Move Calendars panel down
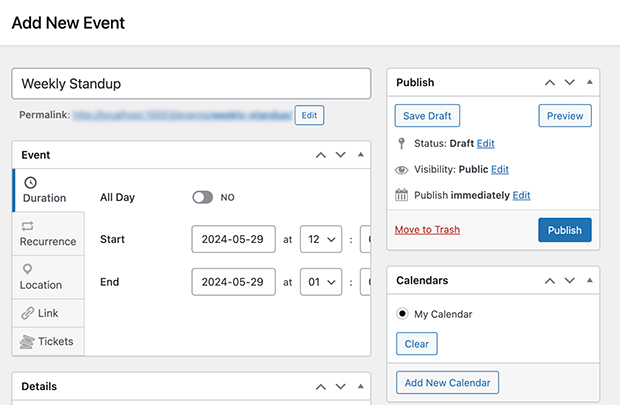This screenshot has height=405, width=620. [569, 281]
